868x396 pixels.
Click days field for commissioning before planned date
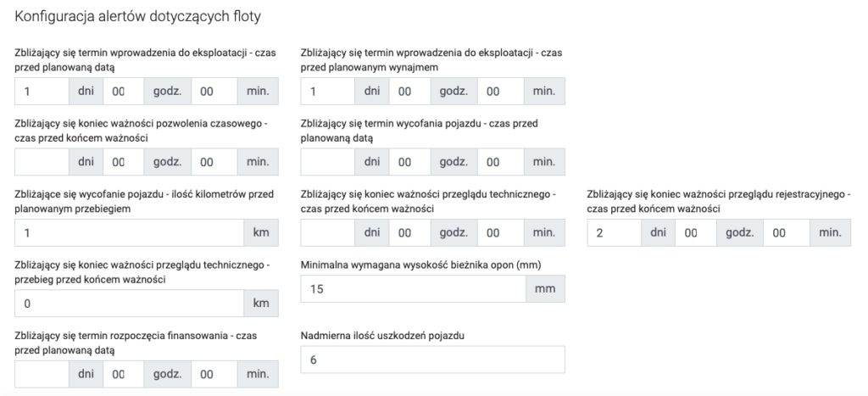[42, 91]
